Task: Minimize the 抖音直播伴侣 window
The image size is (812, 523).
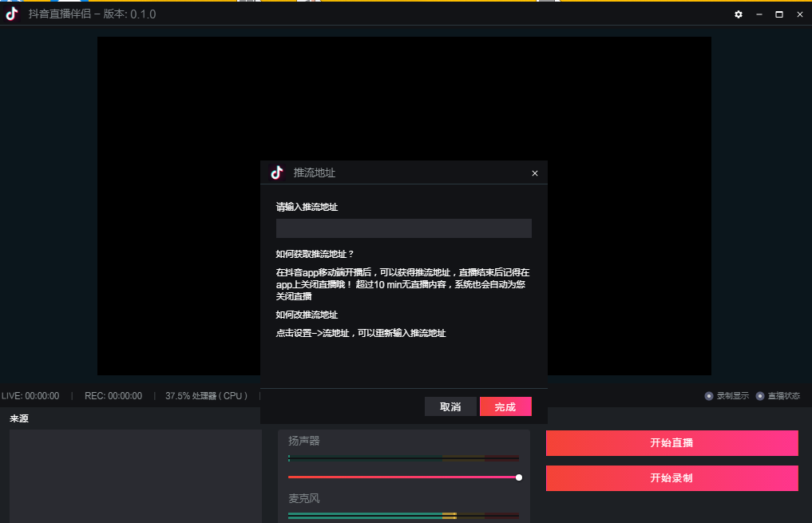Action: click(x=759, y=14)
